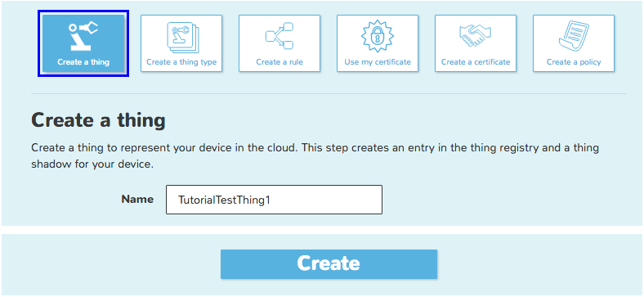The width and height of the screenshot is (644, 297).
Task: Open the Create a certificate tile
Action: click(x=476, y=43)
